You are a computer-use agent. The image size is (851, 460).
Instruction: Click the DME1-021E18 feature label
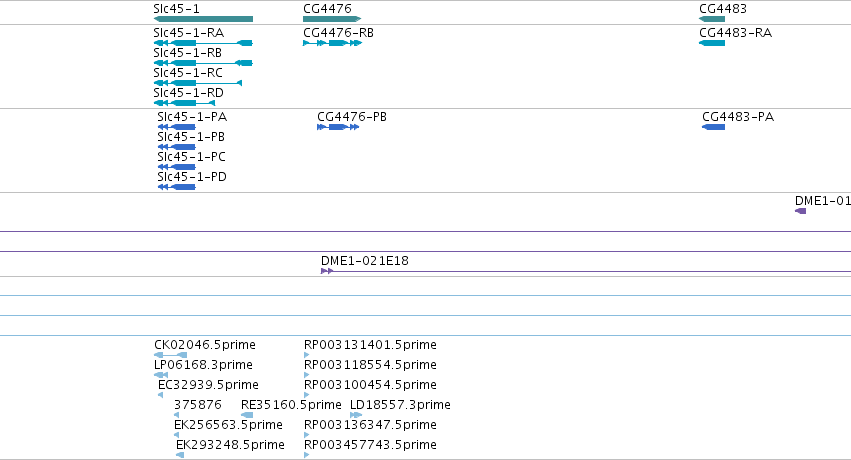coord(365,261)
